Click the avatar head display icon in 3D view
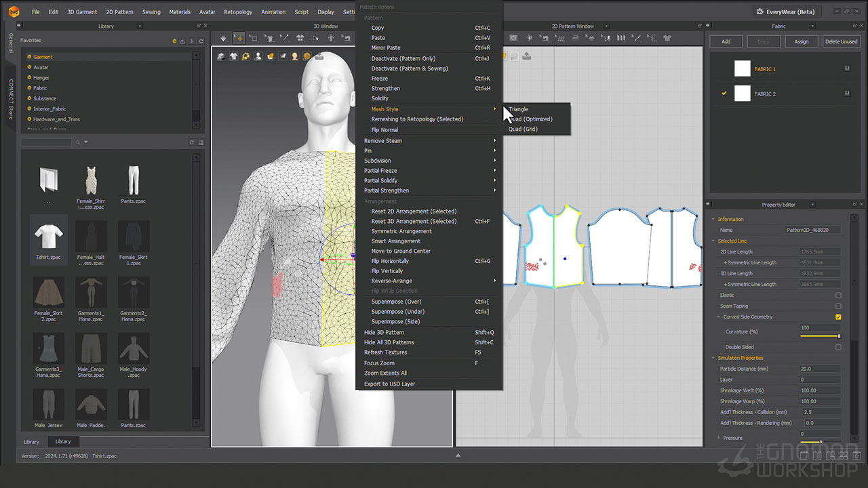The image size is (868, 488). click(x=295, y=56)
